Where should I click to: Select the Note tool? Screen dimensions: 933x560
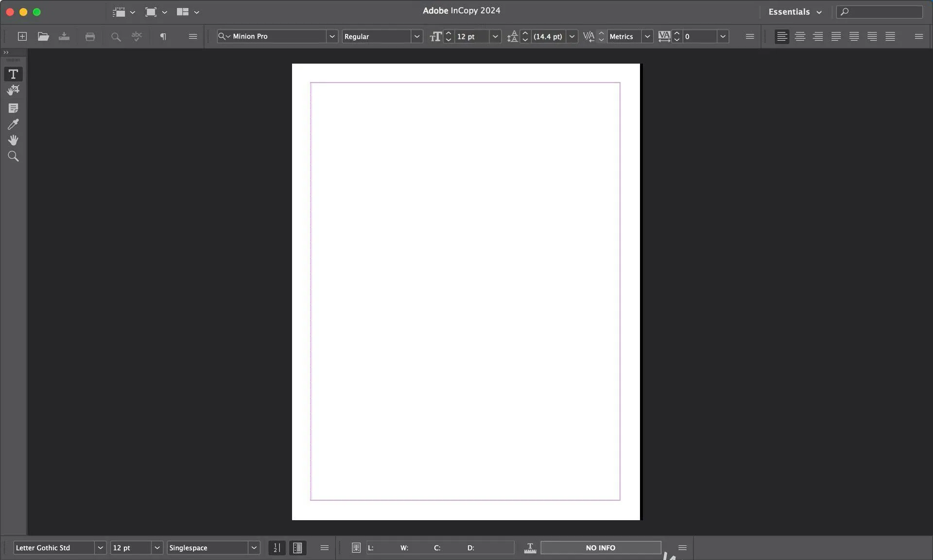pos(13,108)
